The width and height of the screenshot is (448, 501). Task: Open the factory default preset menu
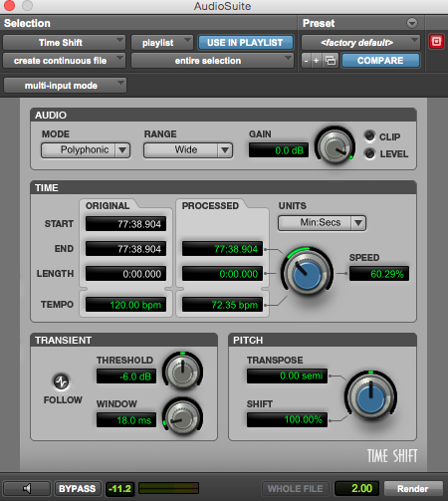point(360,43)
